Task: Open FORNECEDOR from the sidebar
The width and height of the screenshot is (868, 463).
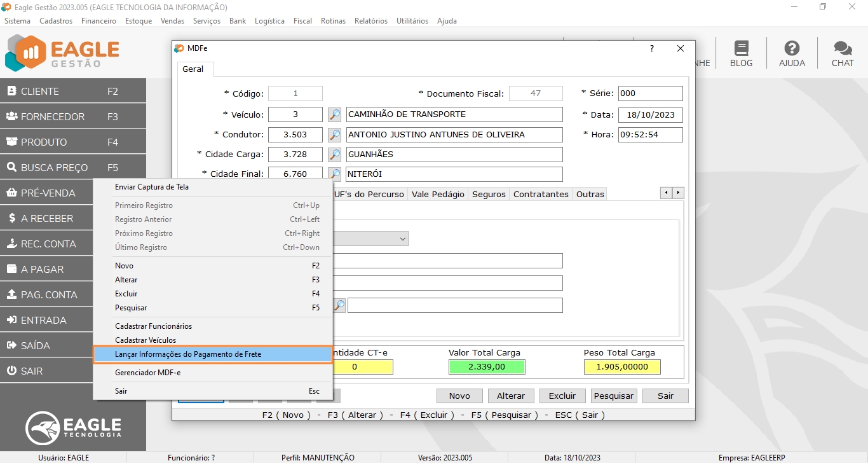Action: click(x=73, y=116)
